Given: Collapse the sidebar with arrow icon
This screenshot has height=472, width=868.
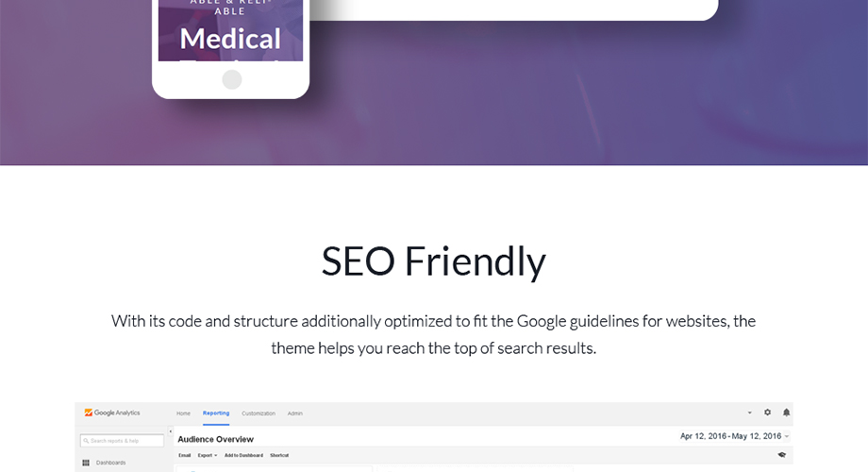Looking at the screenshot, I should point(171,431).
